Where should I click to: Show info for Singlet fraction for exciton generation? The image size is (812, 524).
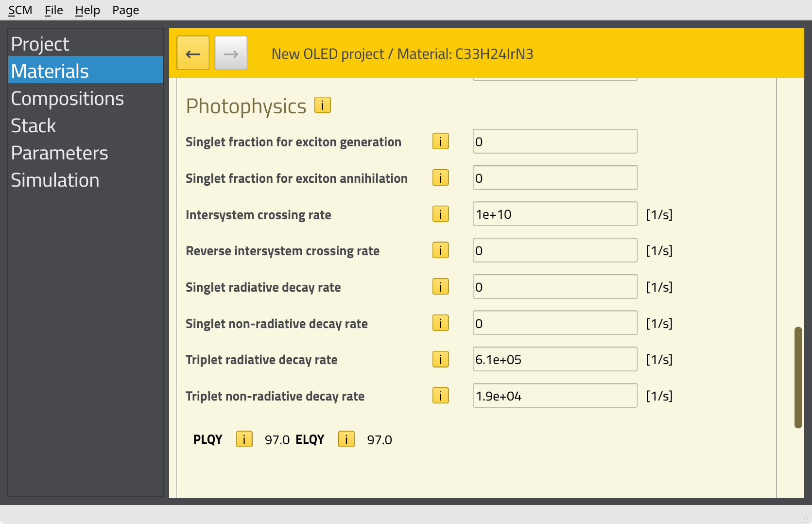coord(440,141)
